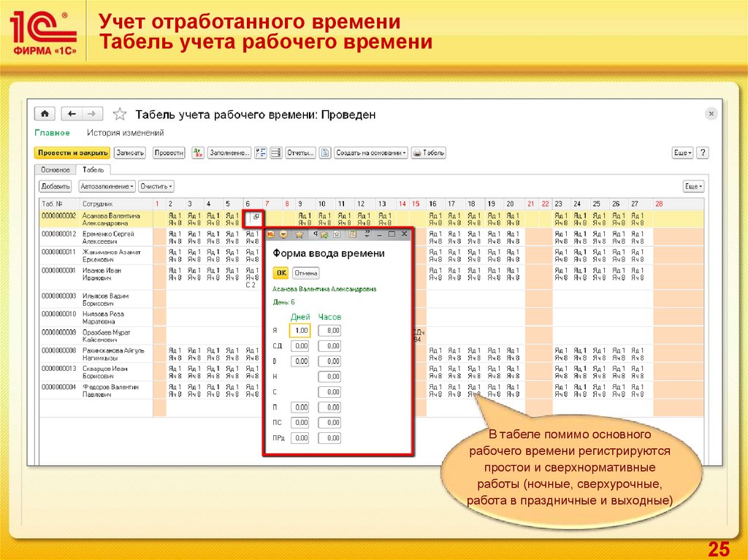Open cell selection button for day 6

255,217
